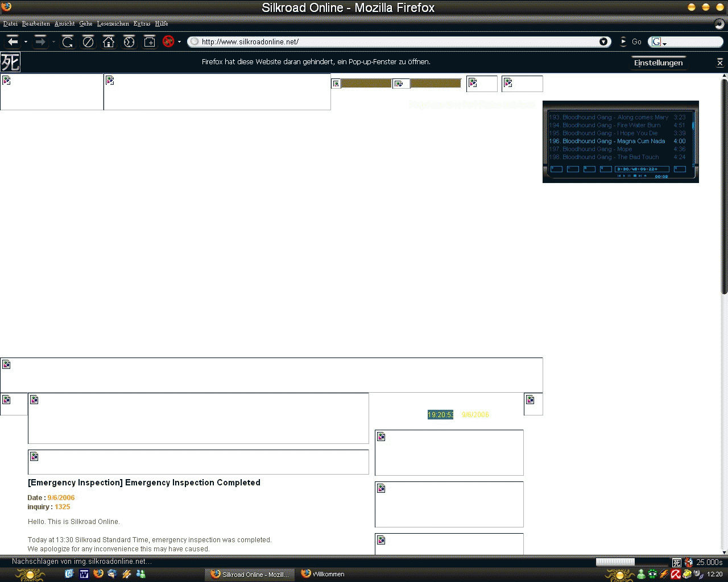Expand the red bug icon dropdown arrow
The image size is (728, 582).
pyautogui.click(x=179, y=42)
